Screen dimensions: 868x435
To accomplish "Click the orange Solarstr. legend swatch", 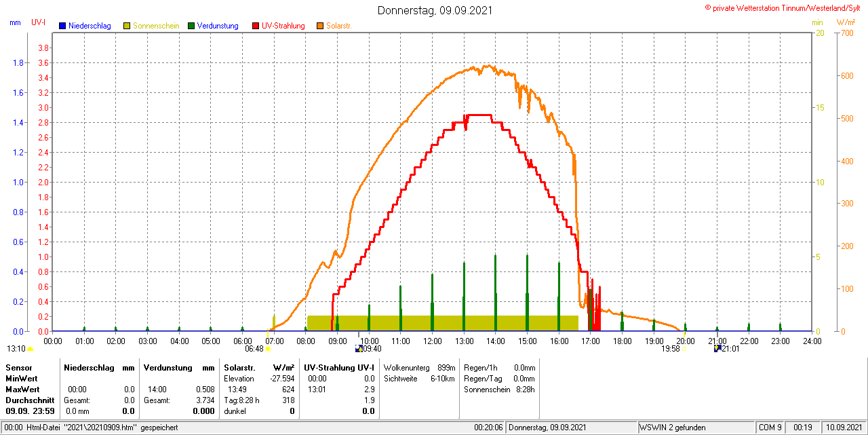I will [x=320, y=26].
